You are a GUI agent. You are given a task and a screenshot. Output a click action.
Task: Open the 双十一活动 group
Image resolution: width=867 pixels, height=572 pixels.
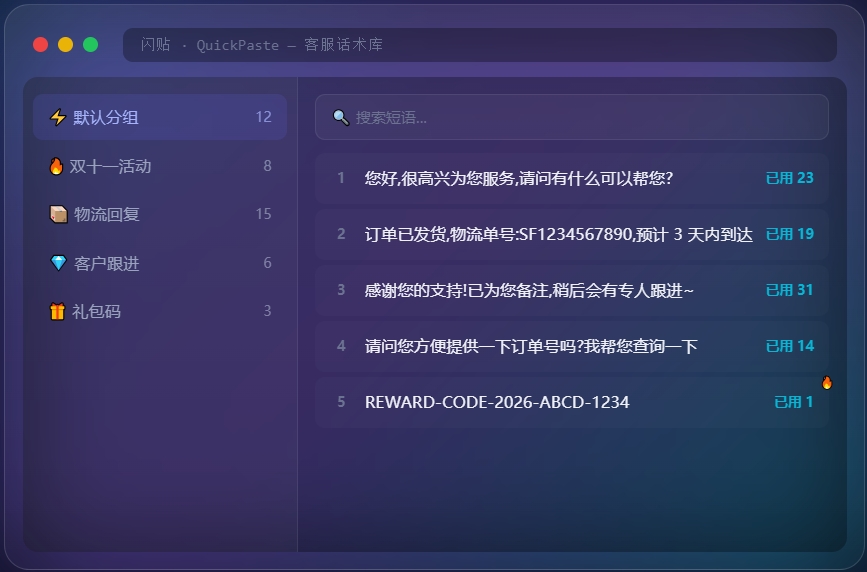click(x=160, y=166)
